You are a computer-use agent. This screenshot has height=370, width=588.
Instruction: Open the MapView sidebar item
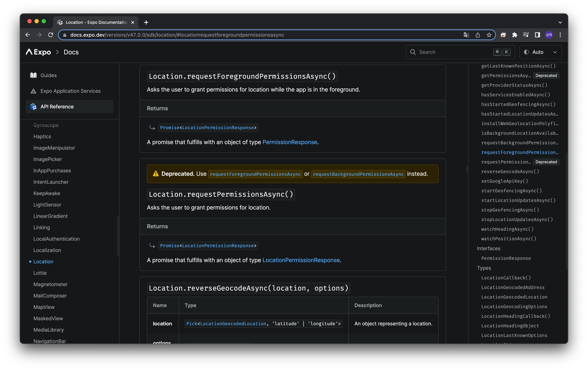click(44, 307)
